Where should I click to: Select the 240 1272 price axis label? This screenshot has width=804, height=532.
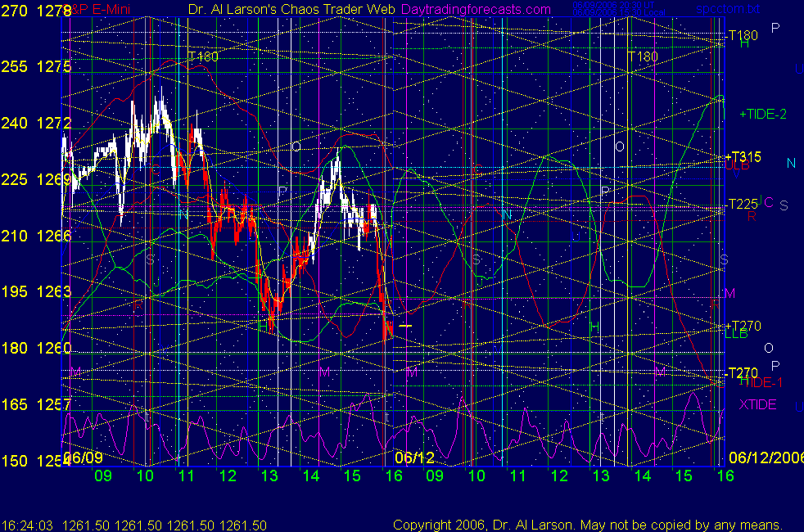point(36,123)
